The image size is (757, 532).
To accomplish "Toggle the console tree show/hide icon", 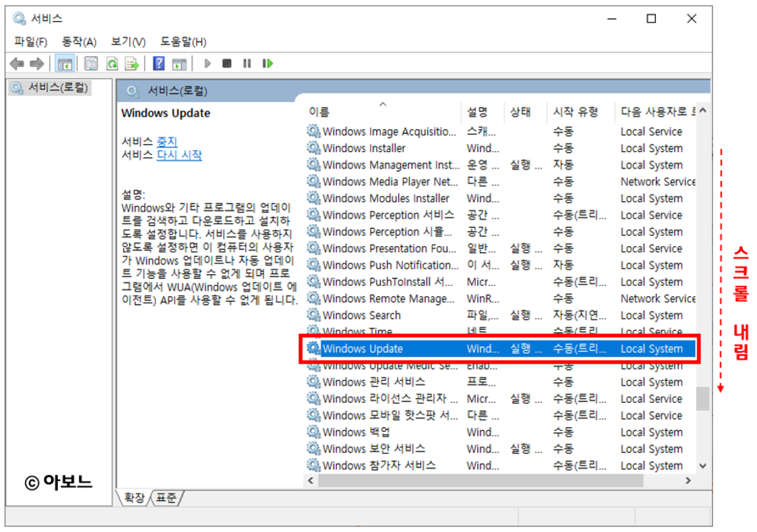I will (x=65, y=63).
